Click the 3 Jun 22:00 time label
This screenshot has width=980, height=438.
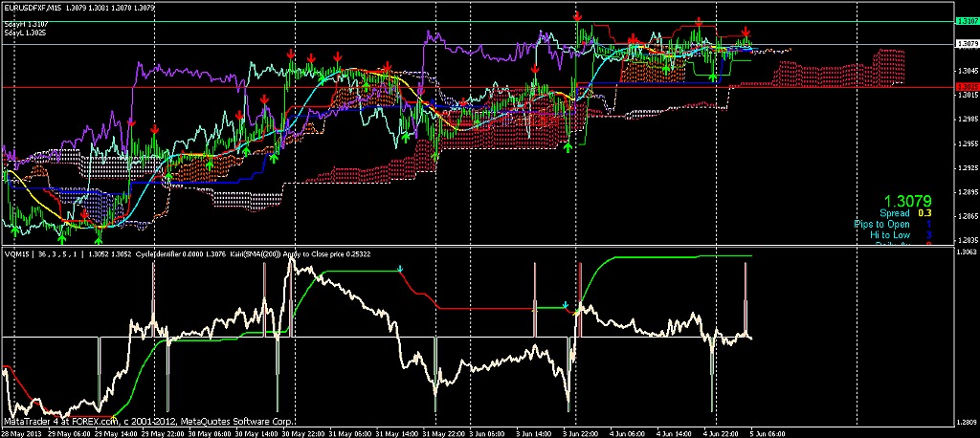(x=581, y=433)
